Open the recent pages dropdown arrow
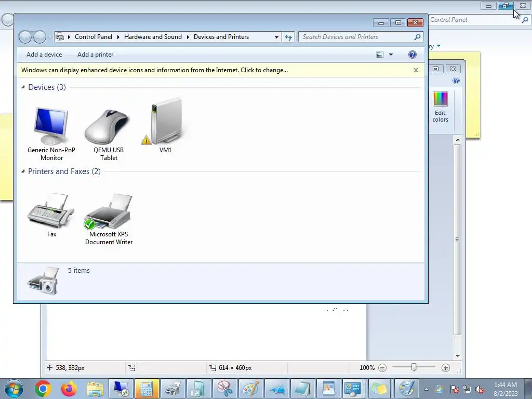 tap(50, 37)
